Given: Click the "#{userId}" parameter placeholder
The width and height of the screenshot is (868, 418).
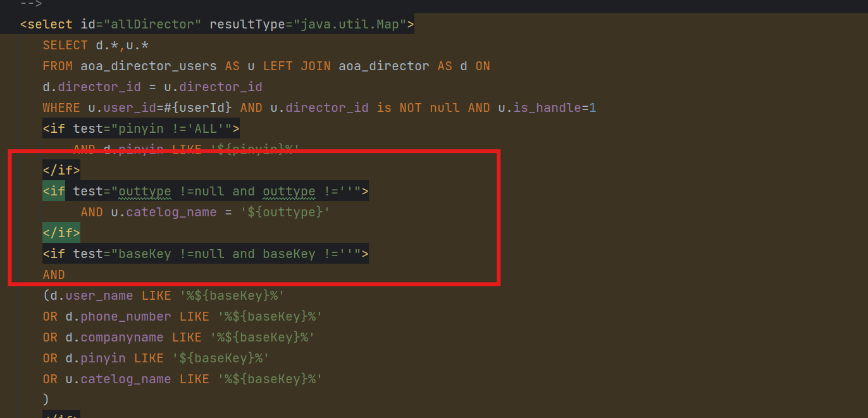Looking at the screenshot, I should click(198, 108).
